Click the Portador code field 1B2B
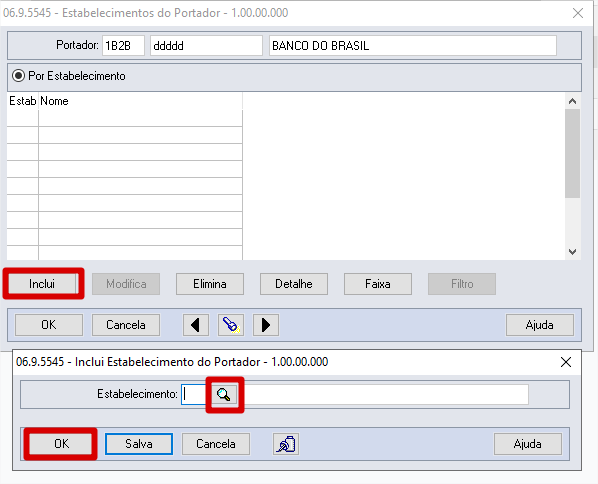Image resolution: width=598 pixels, height=484 pixels. click(x=123, y=46)
